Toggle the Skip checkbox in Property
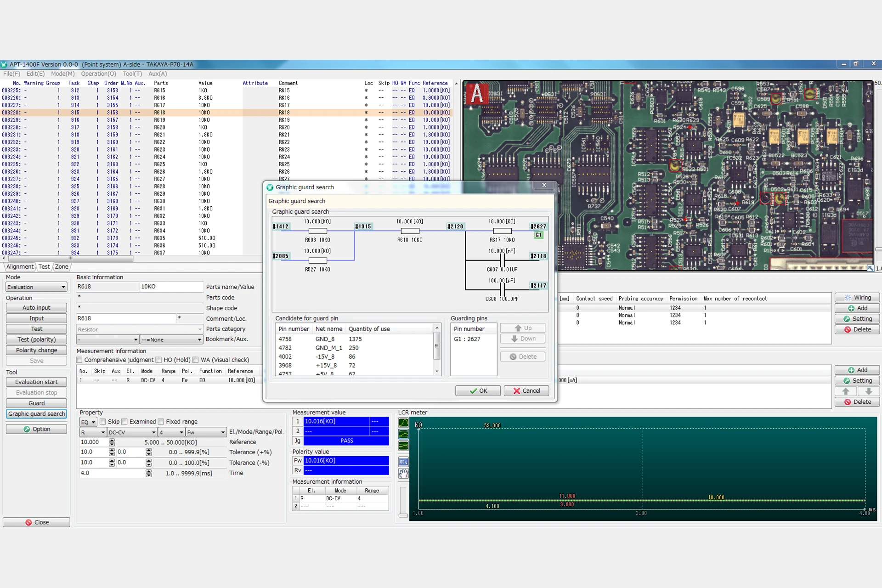The width and height of the screenshot is (882, 588). click(x=103, y=422)
